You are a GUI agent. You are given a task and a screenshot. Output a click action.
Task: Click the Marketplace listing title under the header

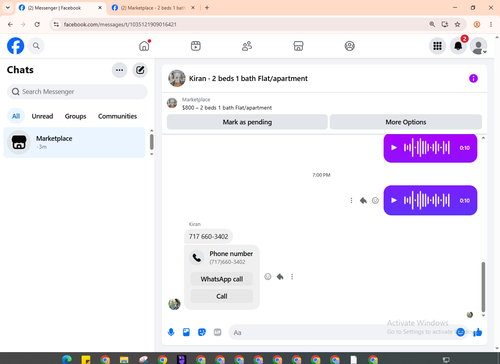coord(227,108)
